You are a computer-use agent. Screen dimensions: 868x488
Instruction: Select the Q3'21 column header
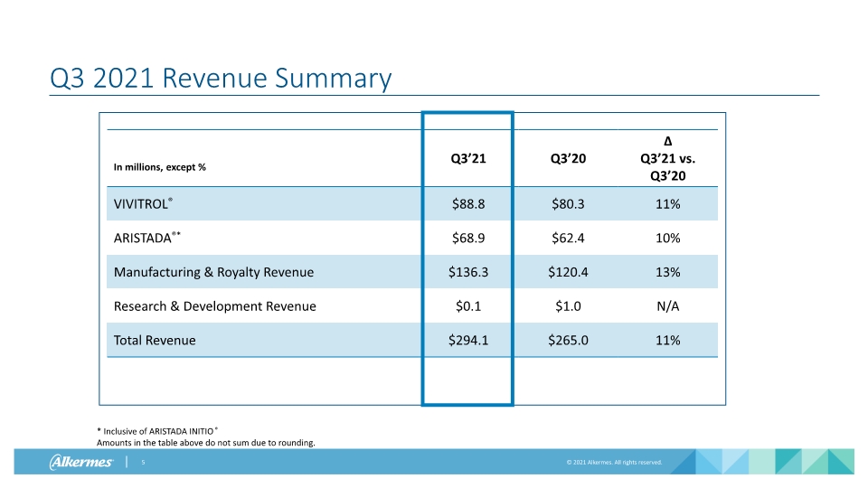468,159
